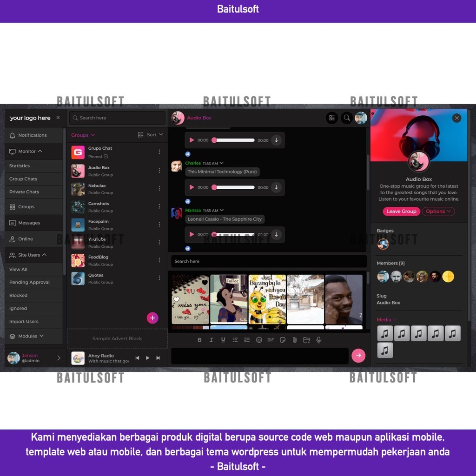Play Ahoy Radio stream

click(147, 358)
